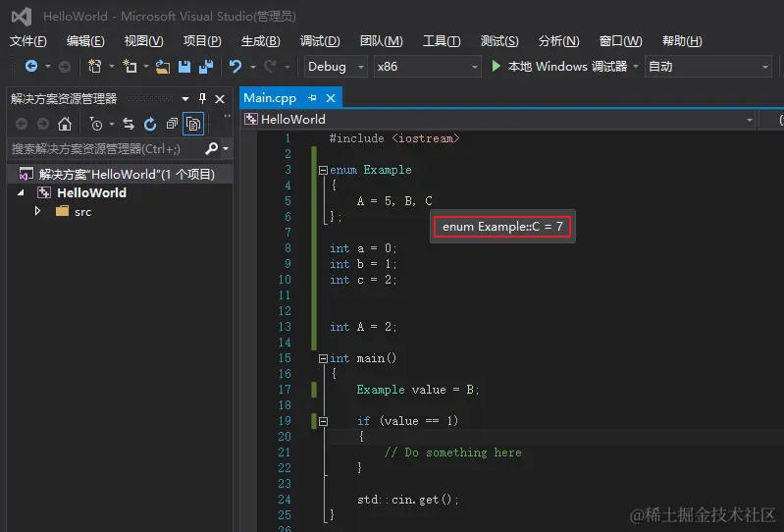
Task: Open the 分析(N) menu
Action: pyautogui.click(x=558, y=41)
